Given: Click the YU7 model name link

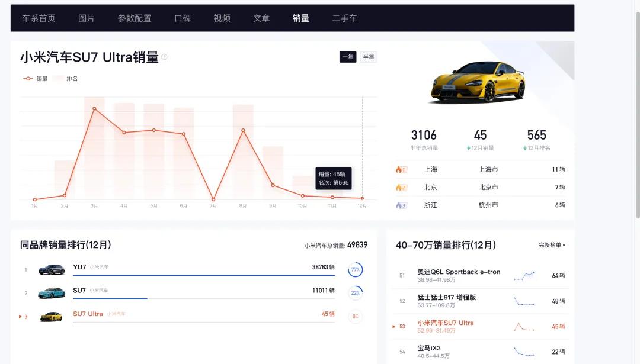Looking at the screenshot, I should point(79,267).
